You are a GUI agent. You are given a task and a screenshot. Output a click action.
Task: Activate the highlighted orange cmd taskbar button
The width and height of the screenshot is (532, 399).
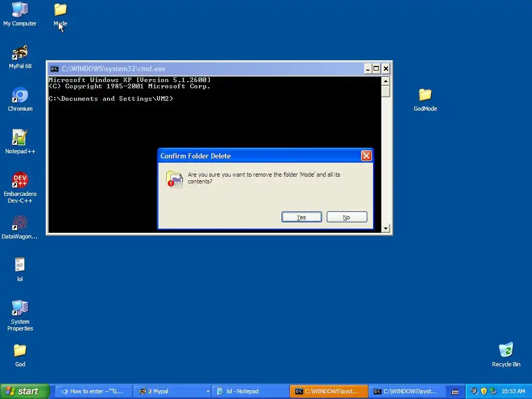coord(328,391)
